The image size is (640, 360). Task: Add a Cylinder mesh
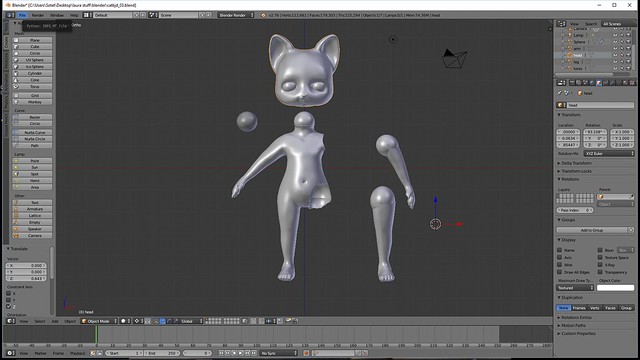point(32,73)
